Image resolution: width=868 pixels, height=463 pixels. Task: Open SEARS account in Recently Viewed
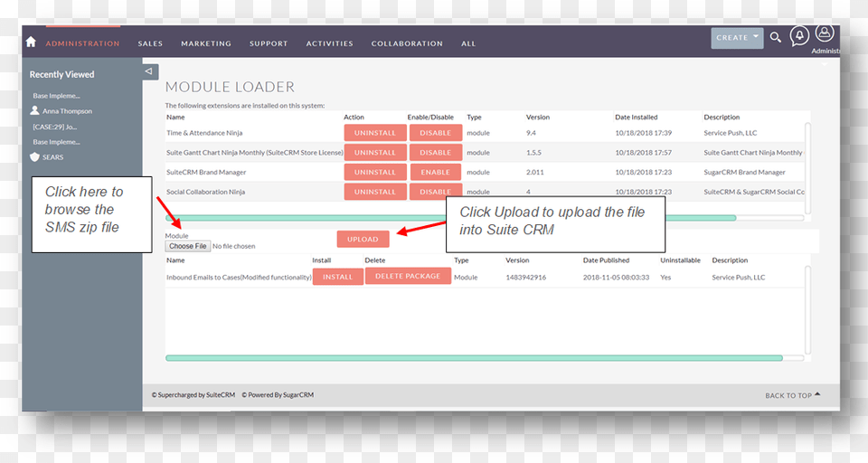click(x=52, y=157)
